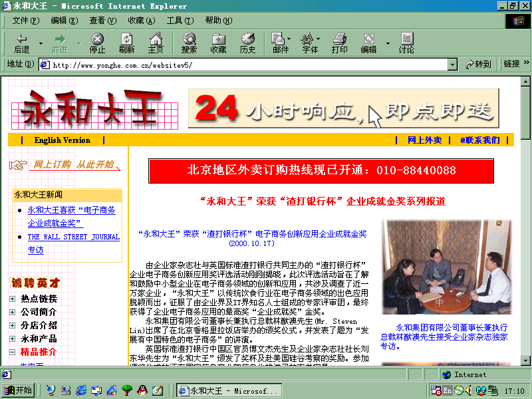
Task: Open the 帮助(H) menu
Action: click(x=219, y=21)
